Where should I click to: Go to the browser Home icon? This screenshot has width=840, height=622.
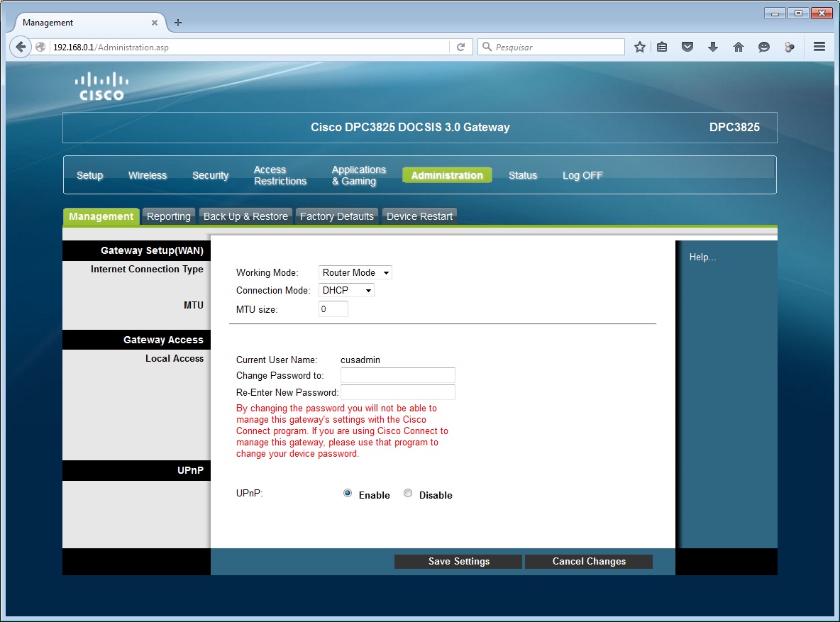(x=738, y=47)
